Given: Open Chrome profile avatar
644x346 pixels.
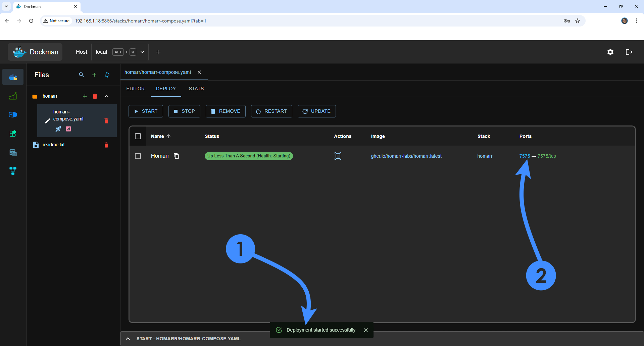Looking at the screenshot, I should [x=625, y=21].
